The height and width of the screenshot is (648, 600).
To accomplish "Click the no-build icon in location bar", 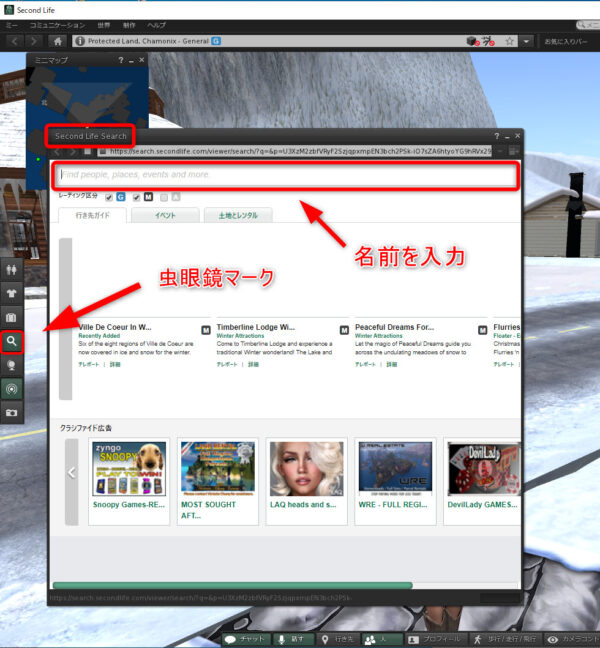I will point(473,41).
